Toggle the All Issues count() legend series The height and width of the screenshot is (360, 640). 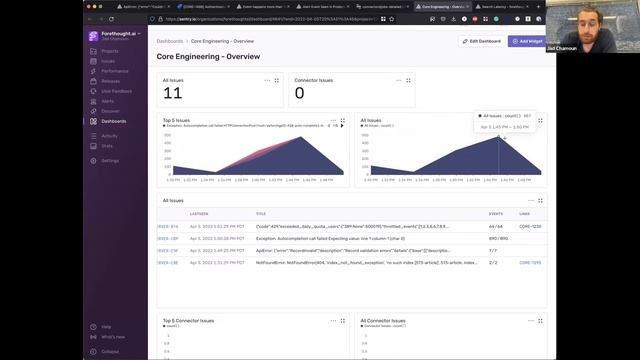tap(378, 126)
